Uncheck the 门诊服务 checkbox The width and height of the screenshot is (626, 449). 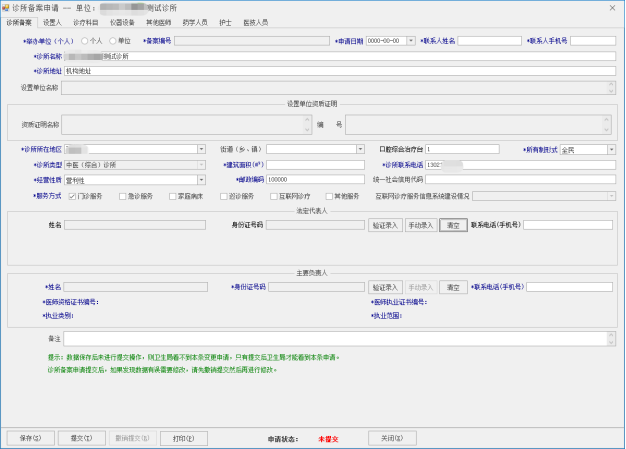[72, 196]
